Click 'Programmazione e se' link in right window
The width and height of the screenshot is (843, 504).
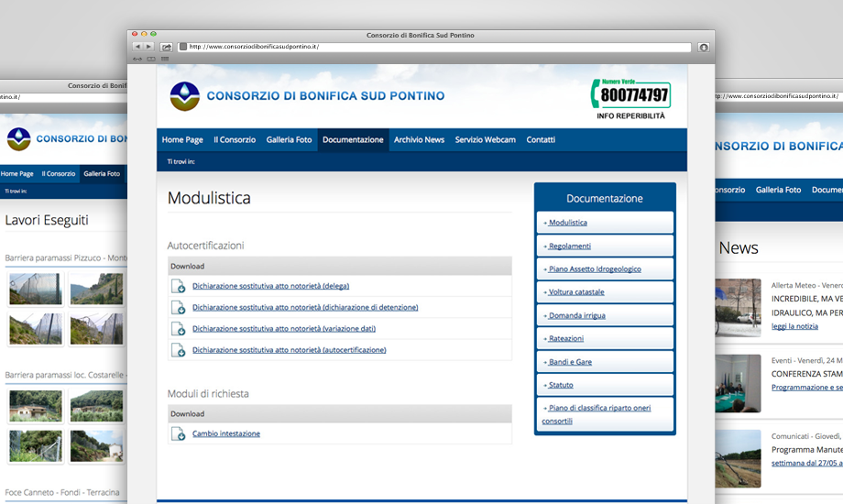click(x=807, y=388)
